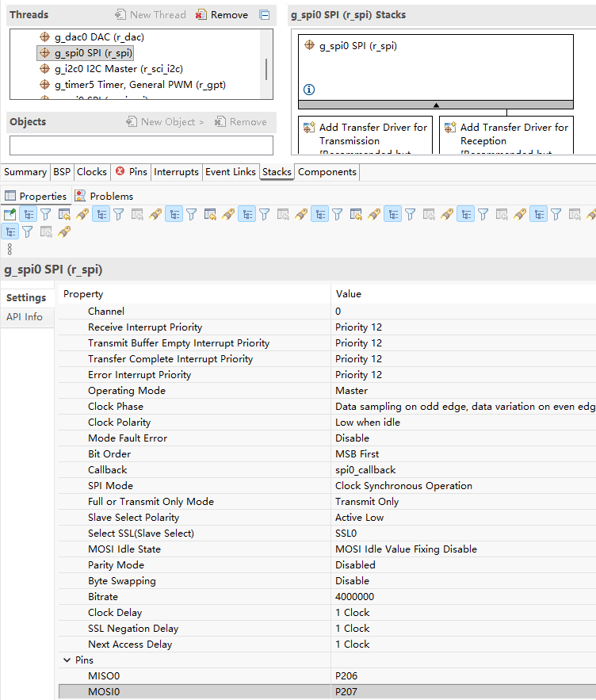Click the collapse icon beside Threads Remove
The image size is (596, 700).
point(264,15)
